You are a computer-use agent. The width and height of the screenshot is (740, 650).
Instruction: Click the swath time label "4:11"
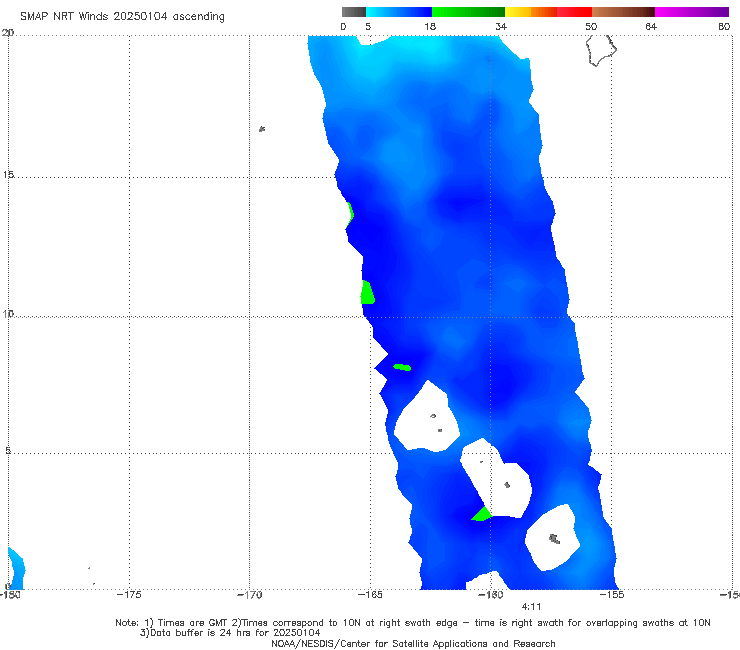coord(531,607)
